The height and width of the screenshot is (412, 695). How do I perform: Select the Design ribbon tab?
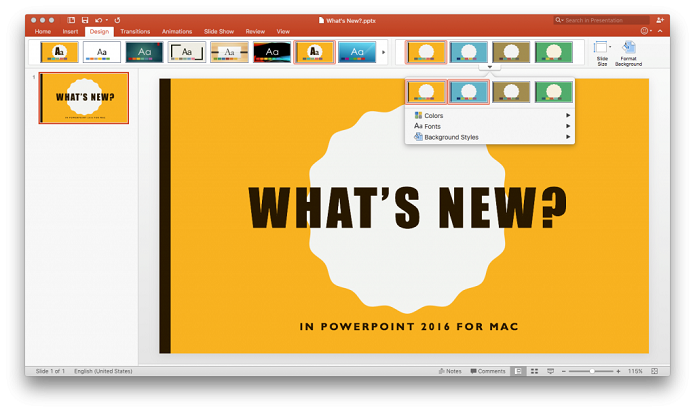coord(99,31)
